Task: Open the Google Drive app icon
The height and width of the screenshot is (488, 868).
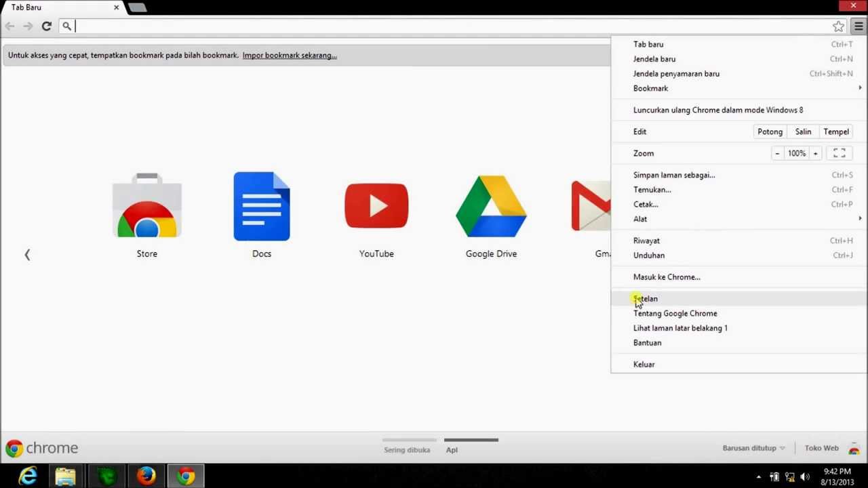Action: point(491,206)
